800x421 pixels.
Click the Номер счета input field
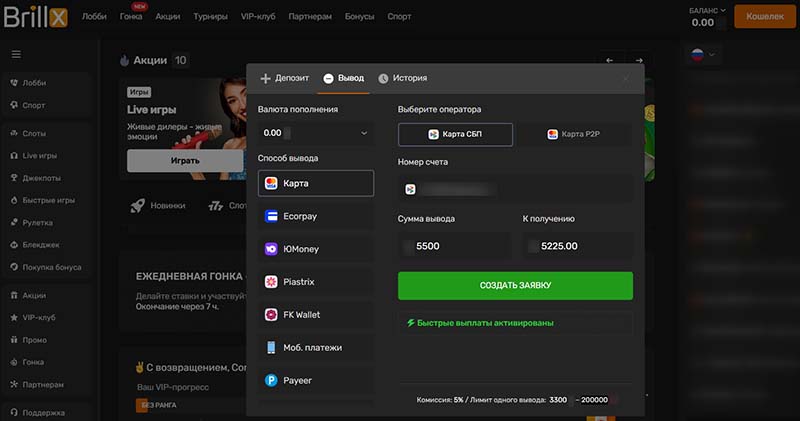515,188
